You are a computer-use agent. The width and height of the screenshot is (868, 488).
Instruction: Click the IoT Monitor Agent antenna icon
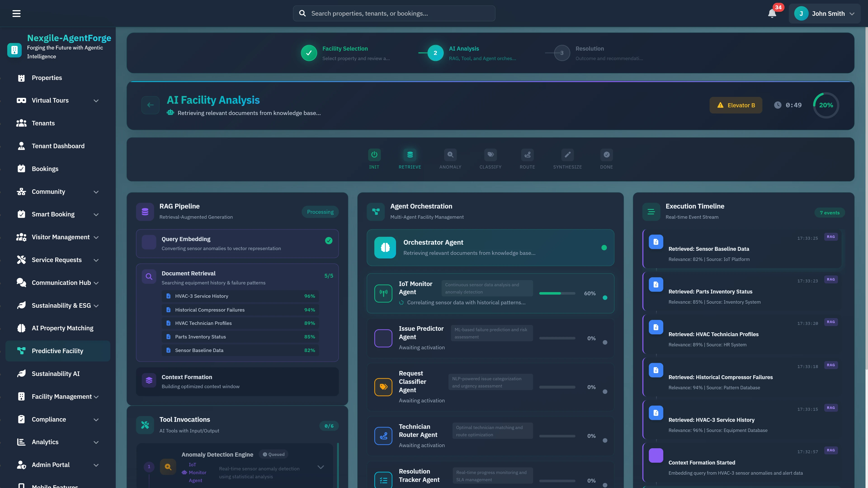tap(383, 293)
